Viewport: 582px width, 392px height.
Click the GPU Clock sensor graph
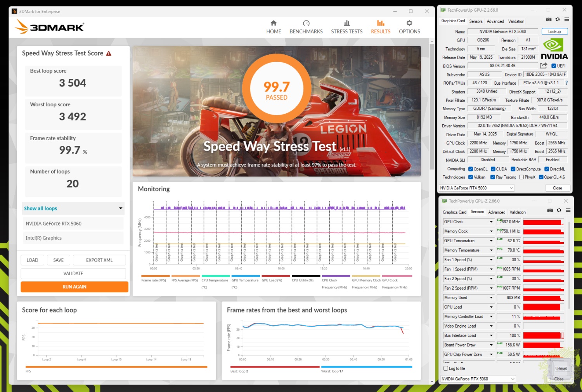pos(543,222)
